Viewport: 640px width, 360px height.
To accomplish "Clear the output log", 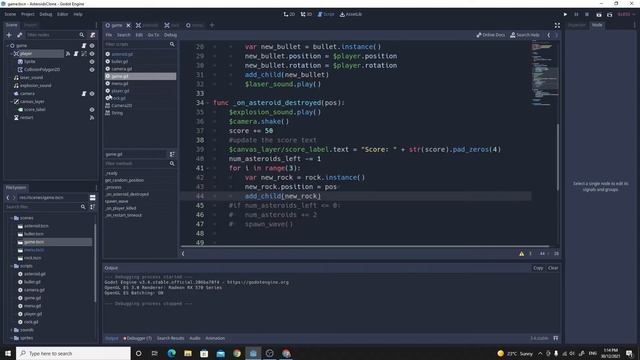I will (x=553, y=268).
